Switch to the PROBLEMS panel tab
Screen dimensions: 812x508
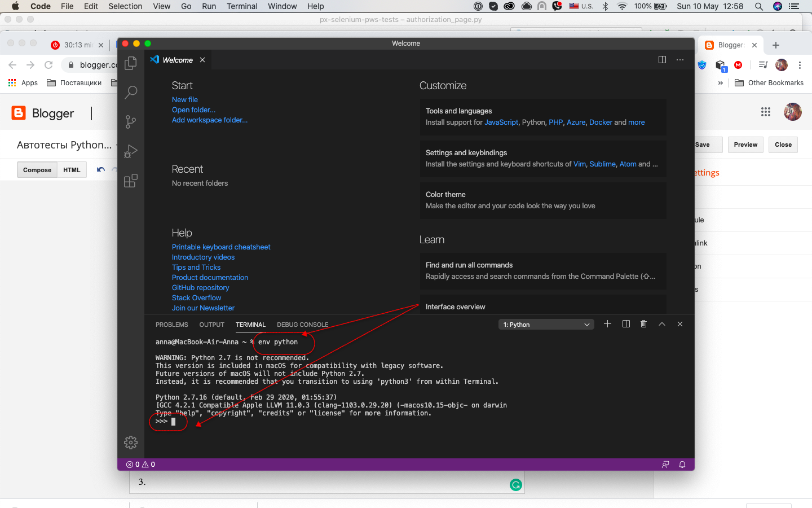(x=172, y=325)
